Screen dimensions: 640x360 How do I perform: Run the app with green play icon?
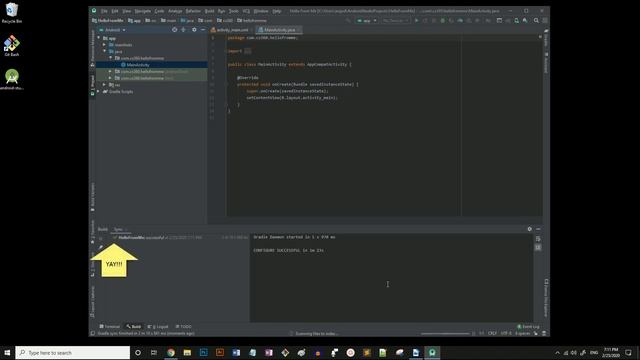tap(417, 20)
